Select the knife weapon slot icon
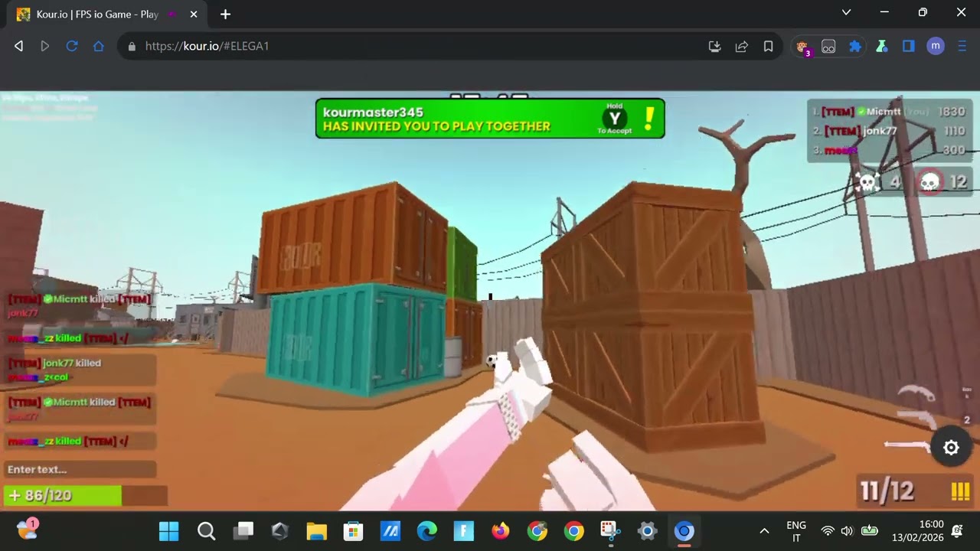 917,395
